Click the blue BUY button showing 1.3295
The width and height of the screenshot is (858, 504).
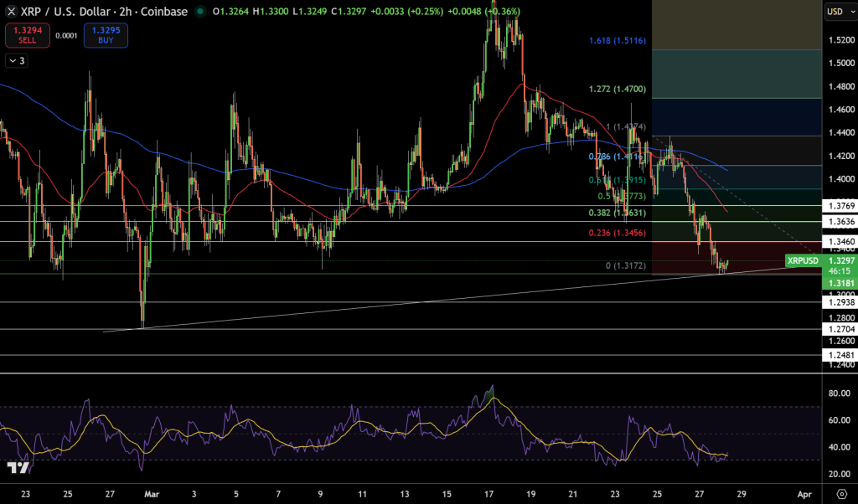(105, 35)
